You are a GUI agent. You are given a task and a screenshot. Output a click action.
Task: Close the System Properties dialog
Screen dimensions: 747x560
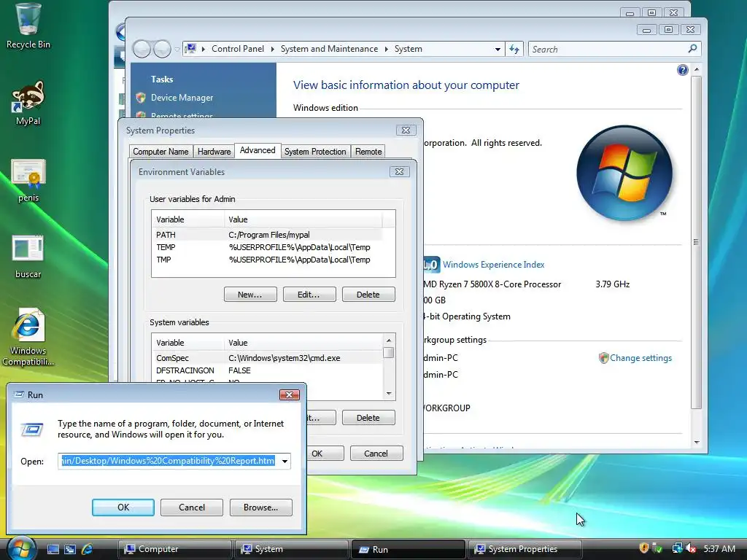coord(406,130)
